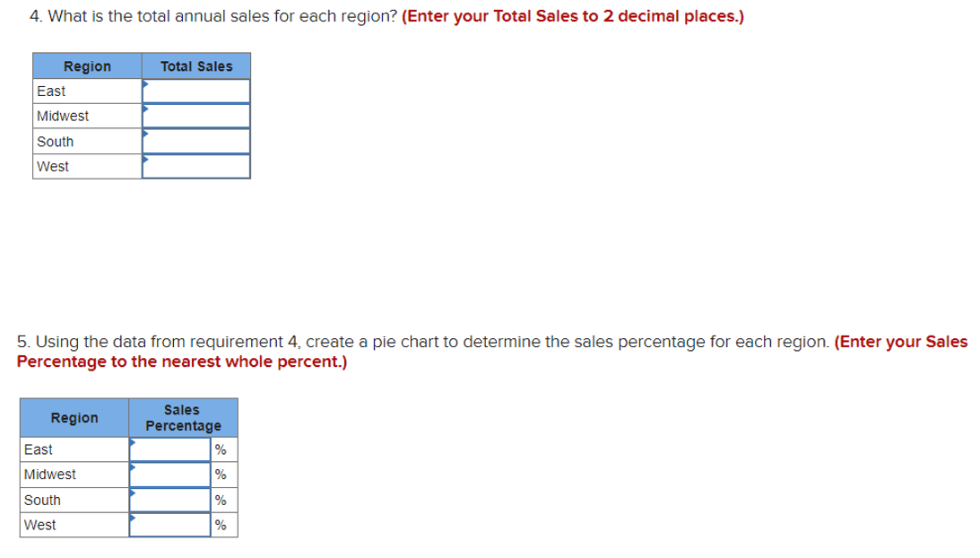980x558 pixels.
Task: Click the Total Sales column header
Action: [196, 65]
